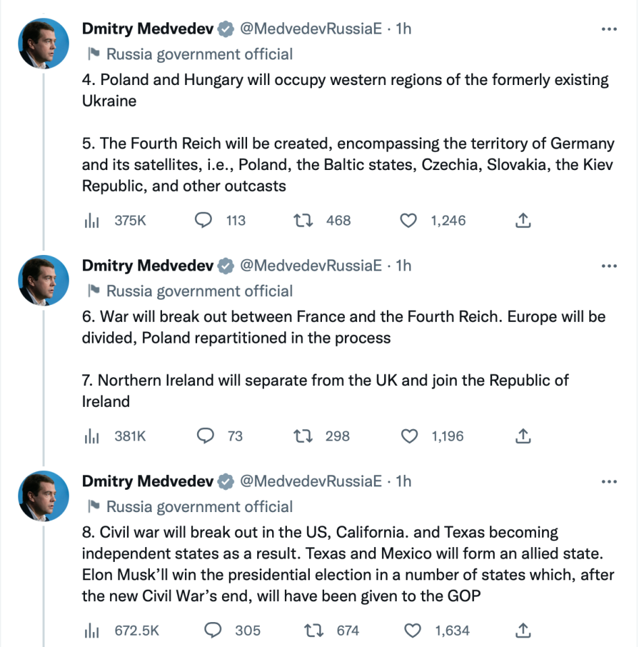Like the tweet with 1,246 likes

coord(409,221)
